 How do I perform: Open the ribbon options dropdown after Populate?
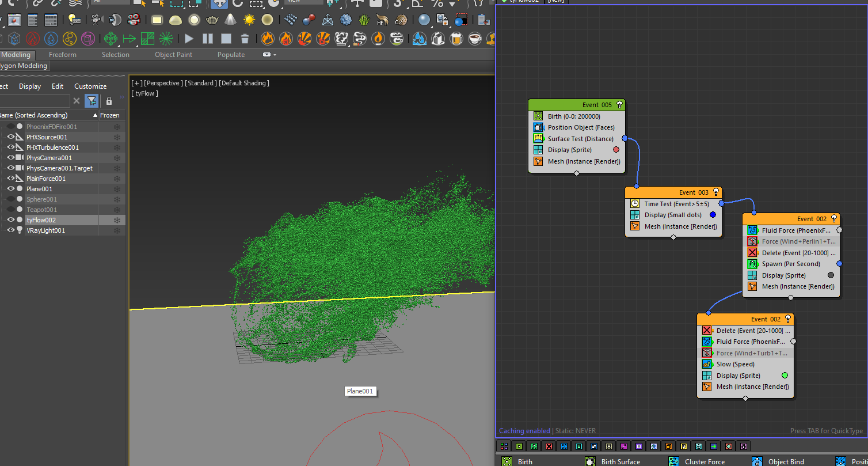coord(270,55)
